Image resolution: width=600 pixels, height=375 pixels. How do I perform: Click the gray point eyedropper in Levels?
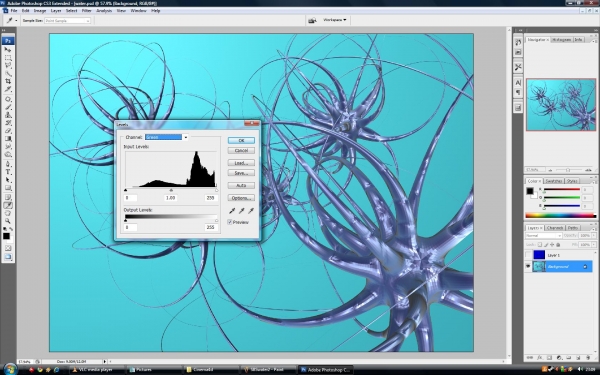tap(241, 211)
